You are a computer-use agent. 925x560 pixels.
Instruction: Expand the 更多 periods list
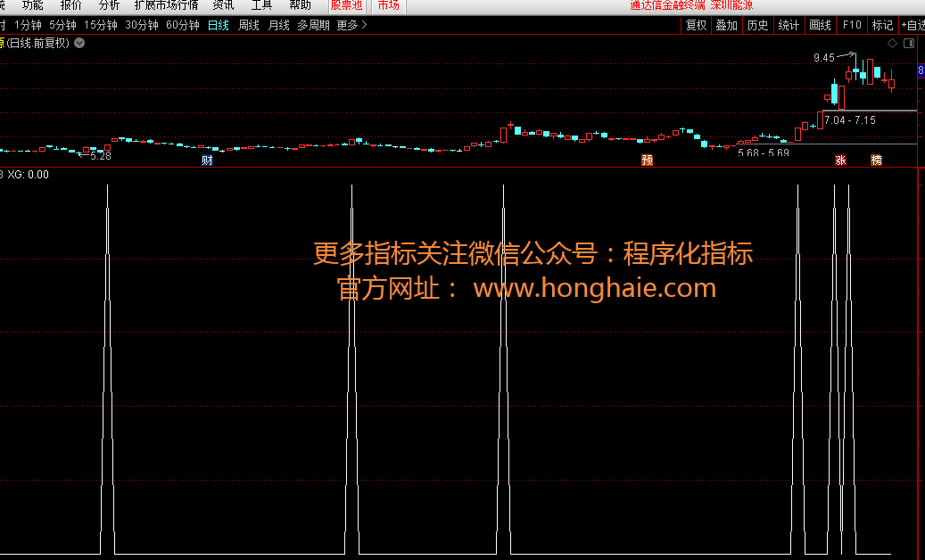pos(351,25)
